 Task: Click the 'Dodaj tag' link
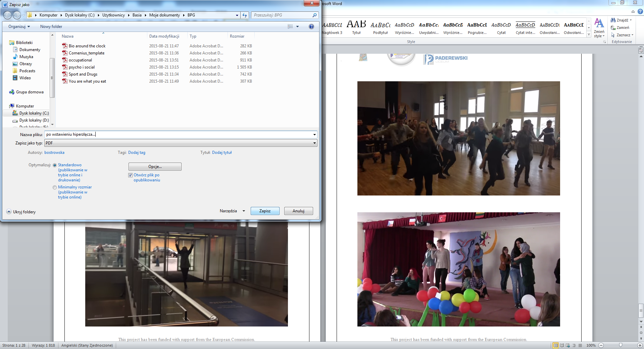[137, 152]
